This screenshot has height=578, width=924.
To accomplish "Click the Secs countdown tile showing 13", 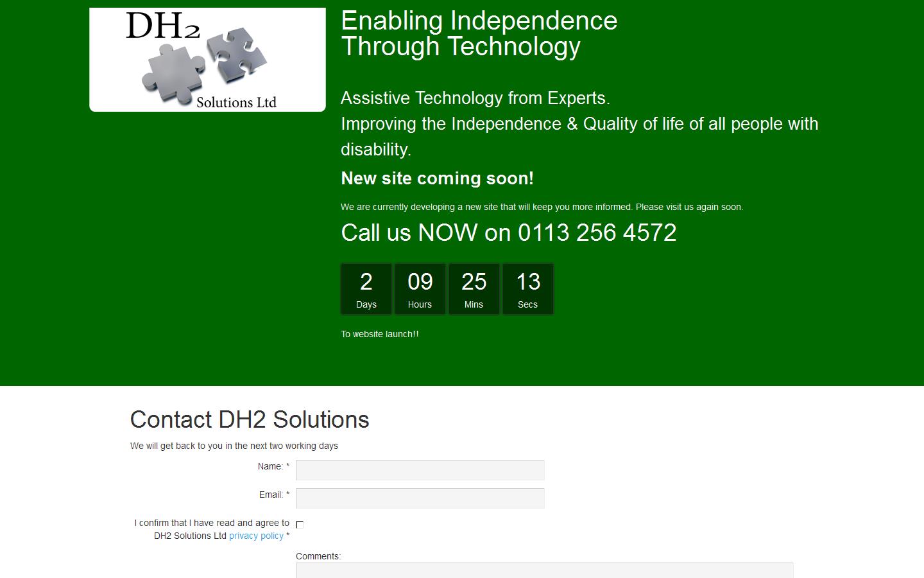I will coord(527,288).
